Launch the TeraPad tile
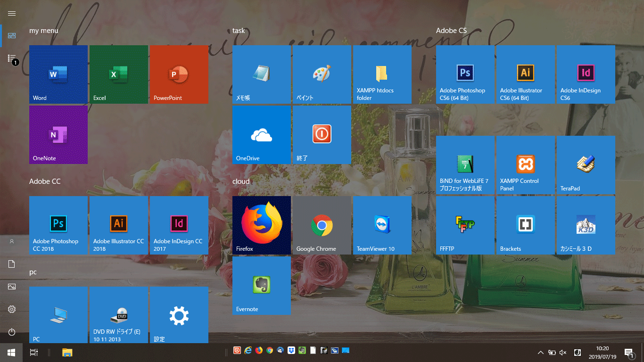The height and width of the screenshot is (362, 644). point(586,165)
